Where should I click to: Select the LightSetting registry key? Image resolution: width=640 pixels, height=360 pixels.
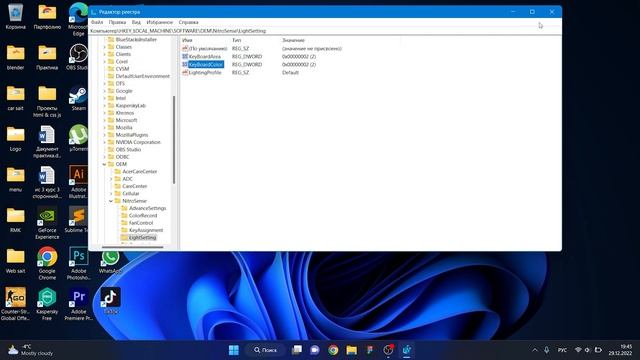pyautogui.click(x=142, y=238)
